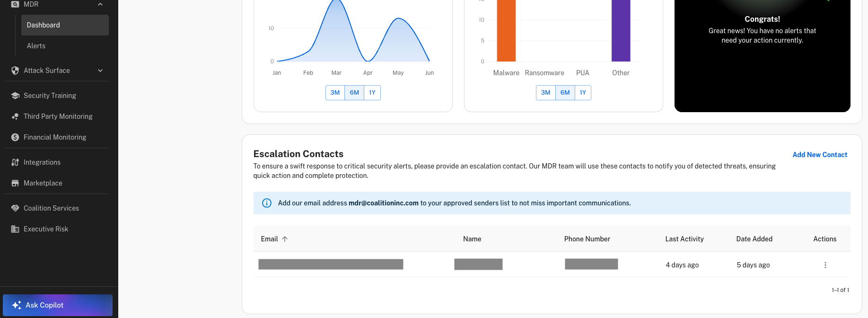Viewport: 868px width, 318px height.
Task: Open Executive Risk in the sidebar
Action: click(x=46, y=229)
